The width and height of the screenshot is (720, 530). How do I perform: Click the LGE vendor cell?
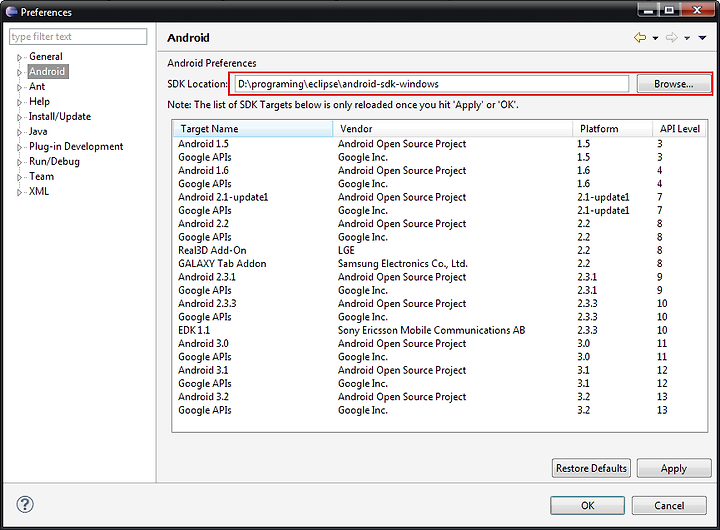pyautogui.click(x=346, y=250)
